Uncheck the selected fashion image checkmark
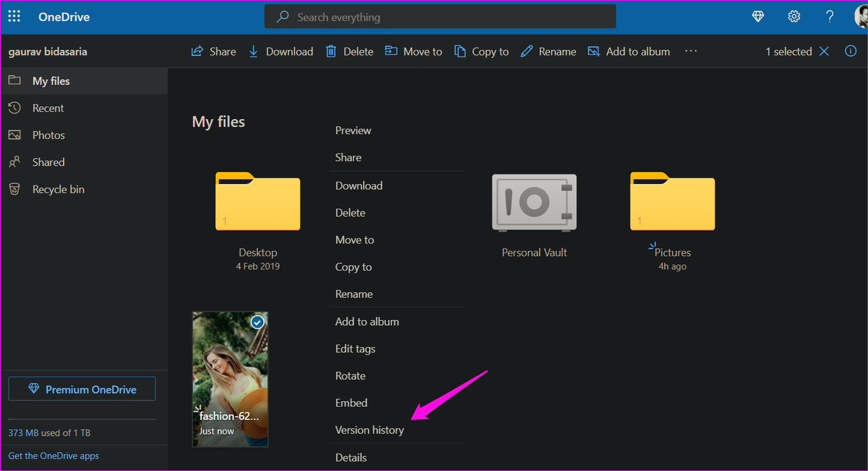868x471 pixels. pos(258,322)
